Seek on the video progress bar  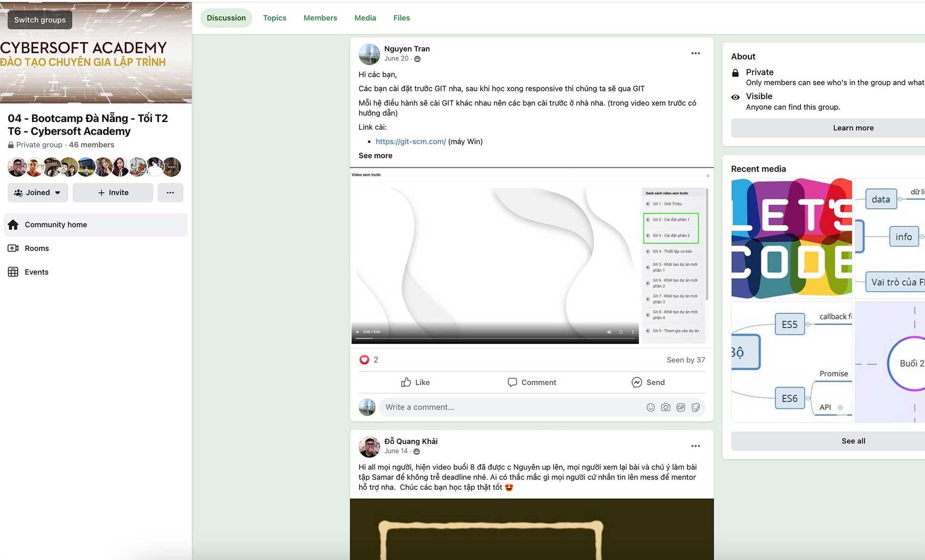pyautogui.click(x=495, y=338)
